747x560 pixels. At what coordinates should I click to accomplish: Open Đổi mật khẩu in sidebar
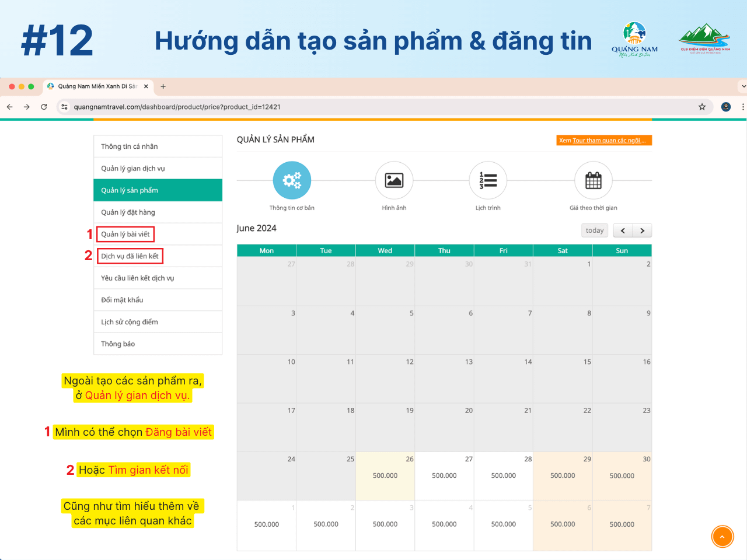122,300
